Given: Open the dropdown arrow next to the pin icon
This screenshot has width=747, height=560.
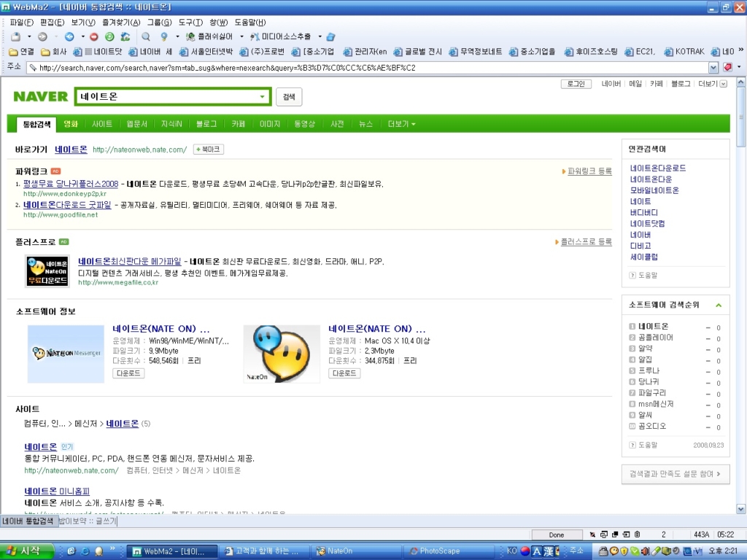Looking at the screenshot, I should (177, 36).
